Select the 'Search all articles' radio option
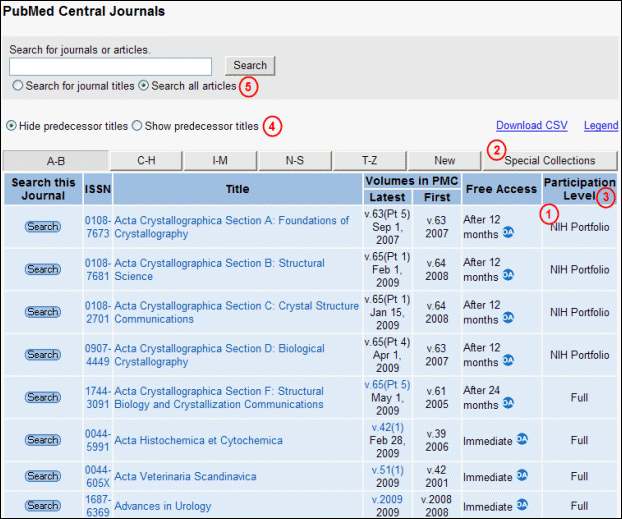 (x=144, y=86)
